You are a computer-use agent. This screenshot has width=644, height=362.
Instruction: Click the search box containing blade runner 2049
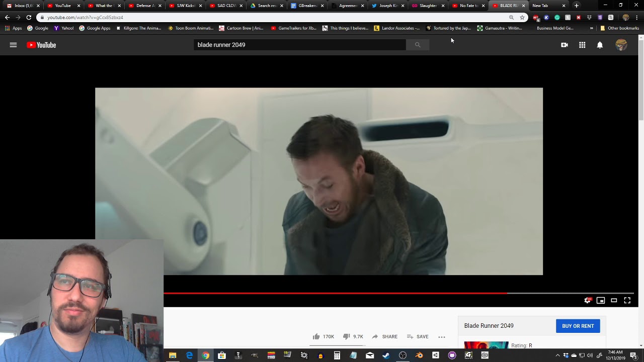click(299, 45)
